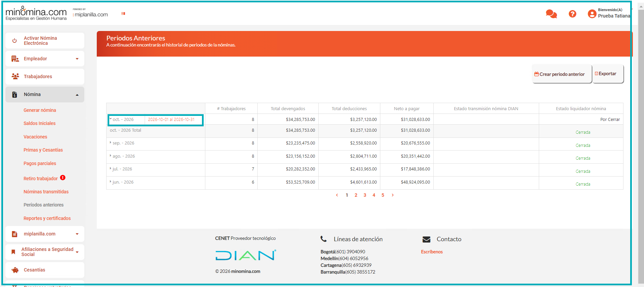Open the user profile avatar icon
Image resolution: width=644 pixels, height=287 pixels.
click(592, 14)
